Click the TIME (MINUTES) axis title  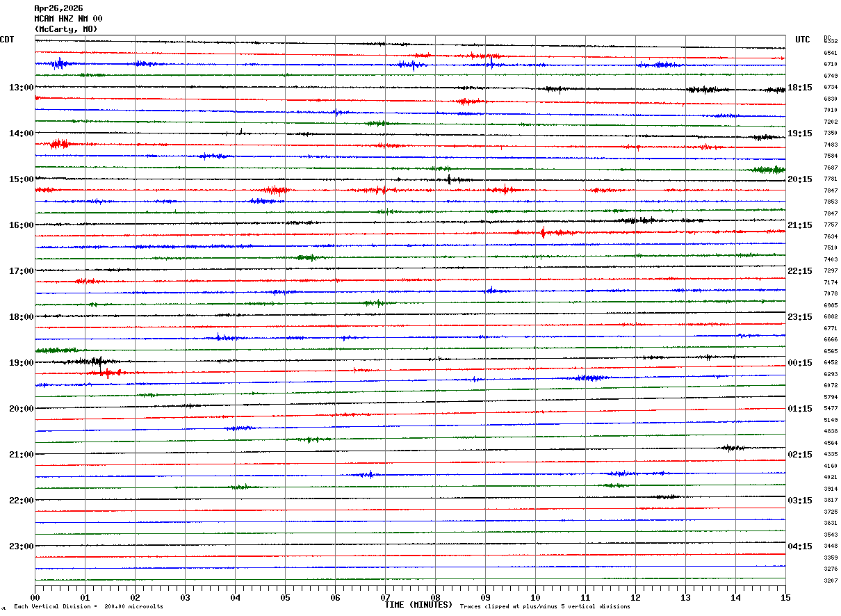point(418,605)
